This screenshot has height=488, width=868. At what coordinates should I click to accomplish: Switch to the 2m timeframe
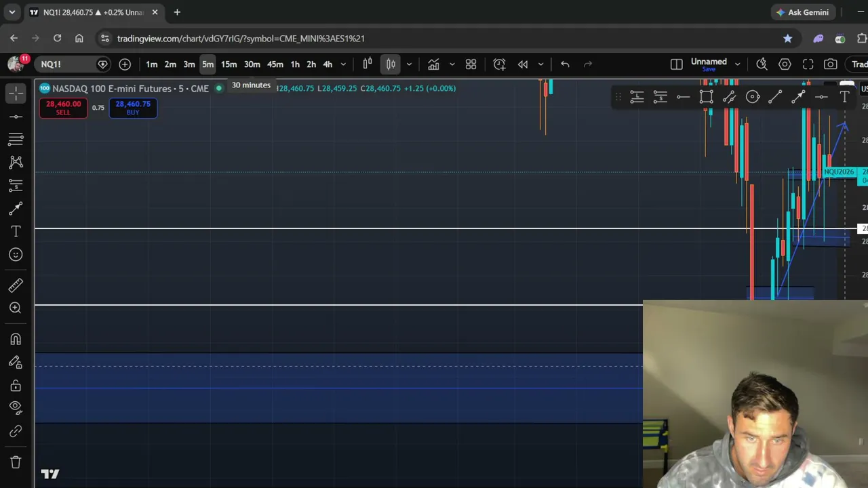tap(170, 64)
